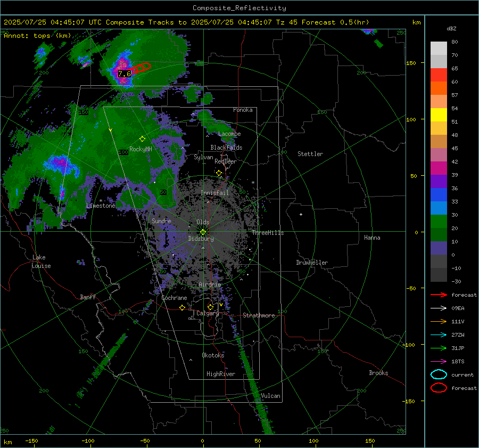Click the dBZ legend heading
The height and width of the screenshot is (448, 479).
pos(451,28)
